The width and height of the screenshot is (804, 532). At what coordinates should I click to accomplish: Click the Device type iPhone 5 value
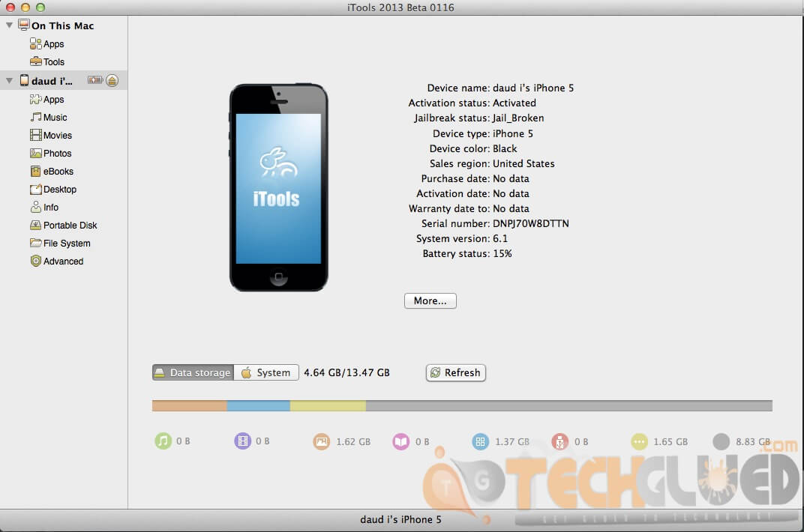pyautogui.click(x=513, y=133)
